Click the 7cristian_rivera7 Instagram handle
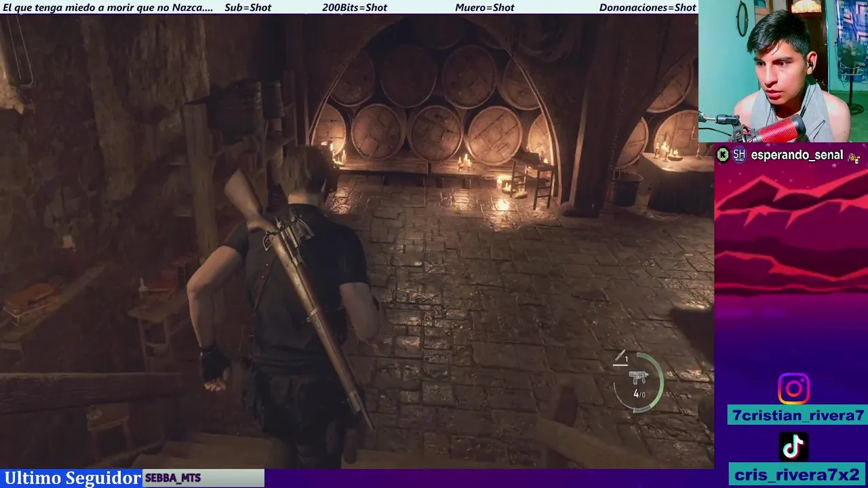Screen dimensions: 868x488 (x=797, y=415)
